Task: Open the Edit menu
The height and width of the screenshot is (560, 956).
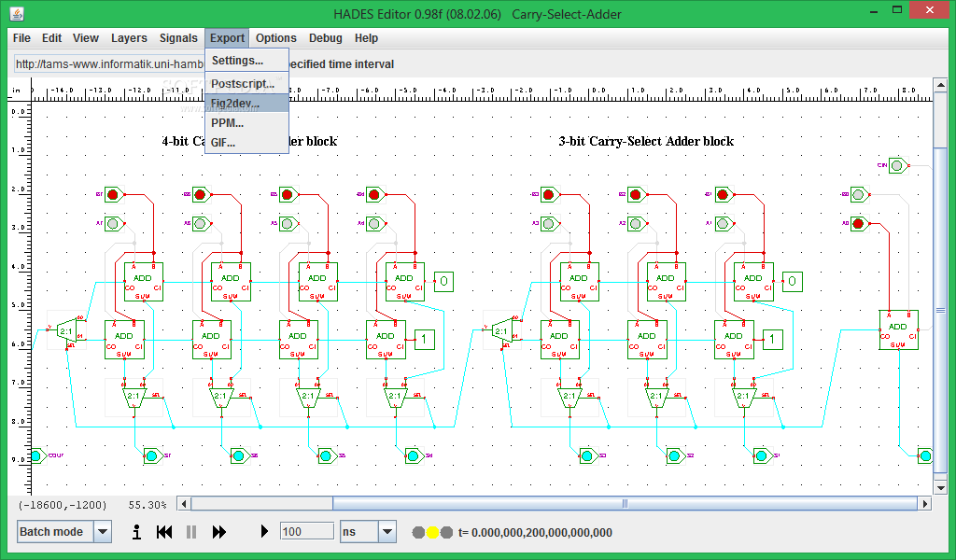Action: 52,37
